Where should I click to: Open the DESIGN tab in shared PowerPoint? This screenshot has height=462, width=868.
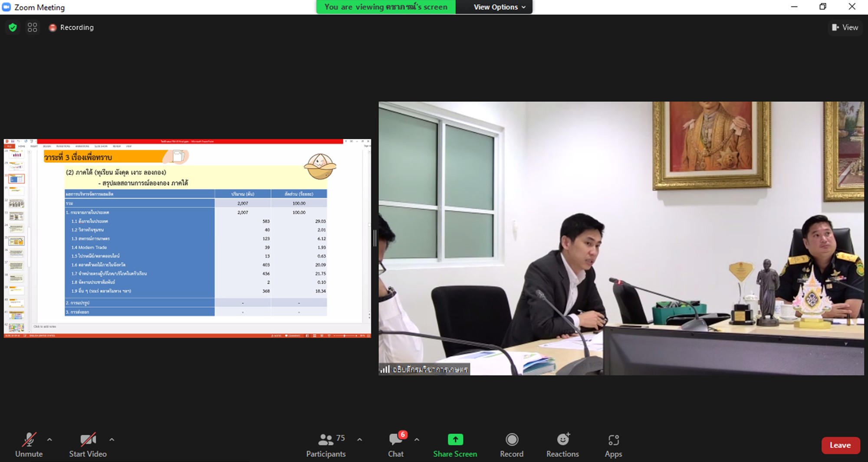[47, 146]
